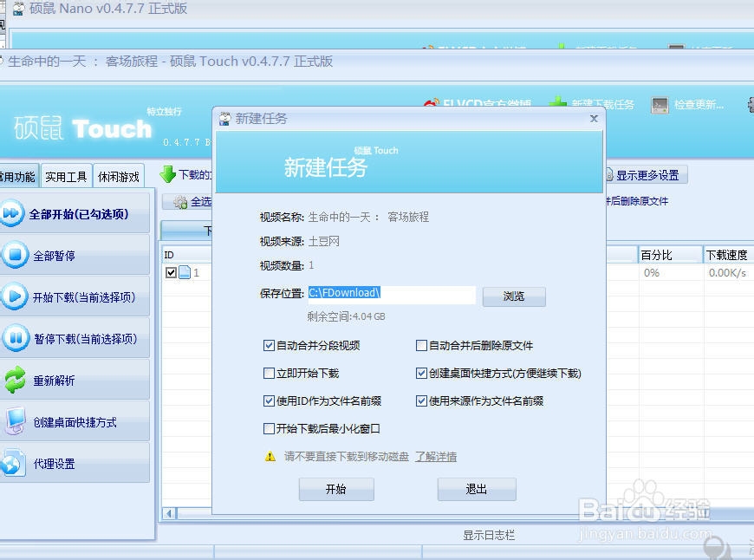Uncheck 自动合并分段视频 option

pos(270,346)
